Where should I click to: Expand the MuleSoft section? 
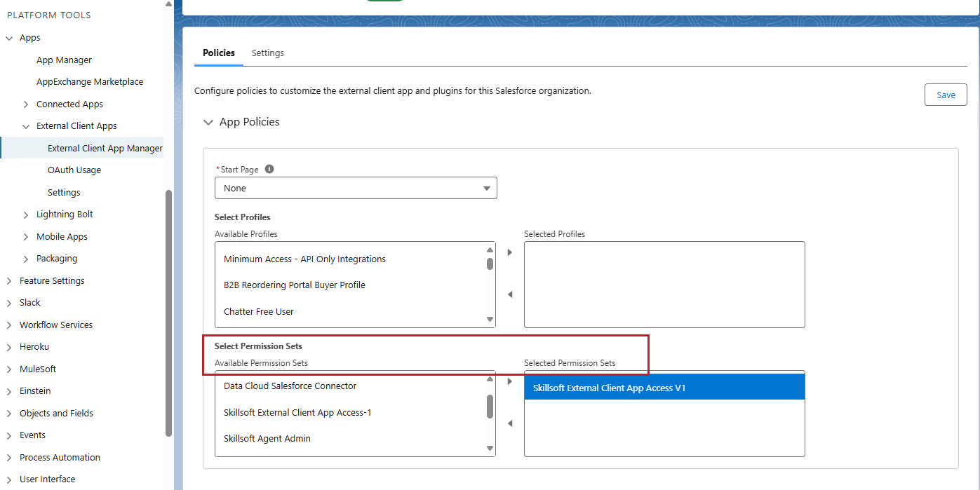click(x=9, y=369)
